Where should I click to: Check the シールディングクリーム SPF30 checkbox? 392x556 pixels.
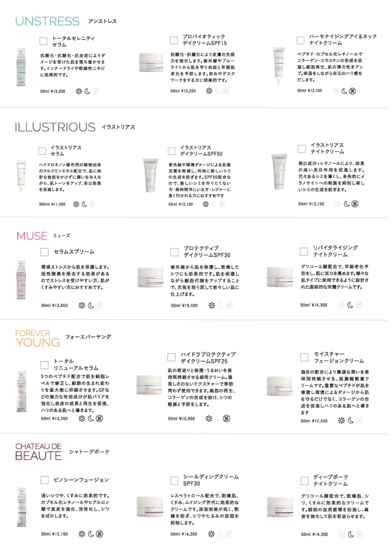174,480
